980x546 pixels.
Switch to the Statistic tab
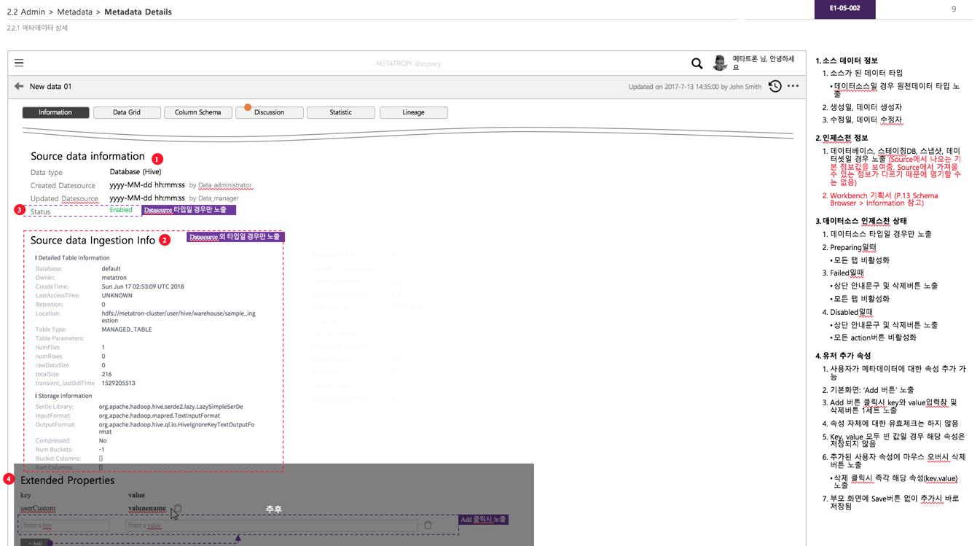[x=341, y=112]
